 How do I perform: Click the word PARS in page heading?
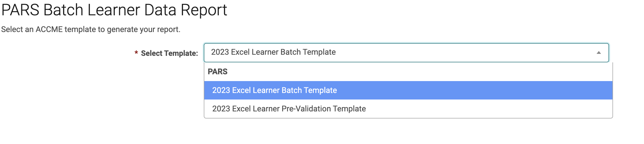pyautogui.click(x=20, y=10)
